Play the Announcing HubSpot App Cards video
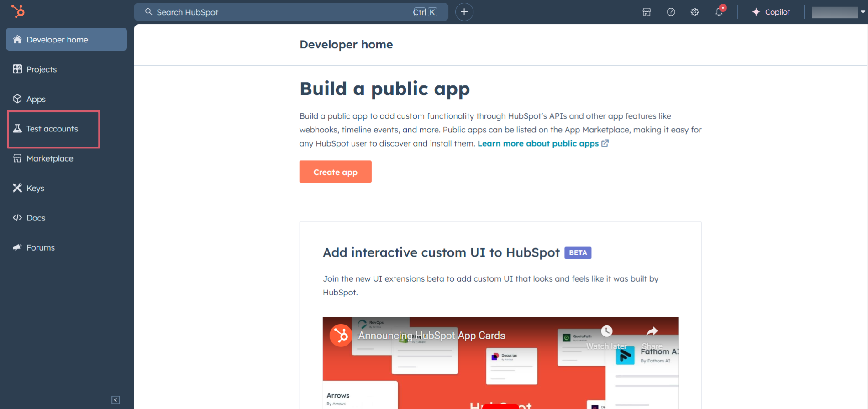The width and height of the screenshot is (868, 409). click(x=500, y=405)
